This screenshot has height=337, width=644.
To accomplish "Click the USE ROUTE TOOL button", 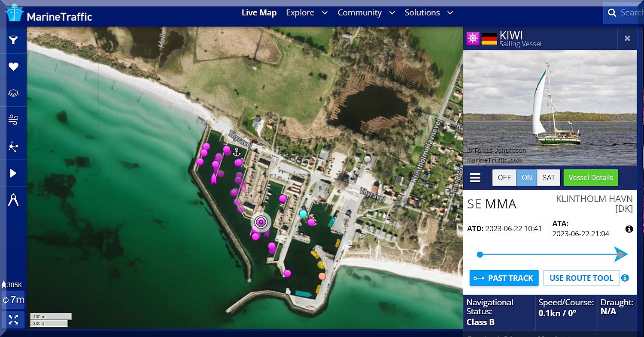I will (x=581, y=278).
